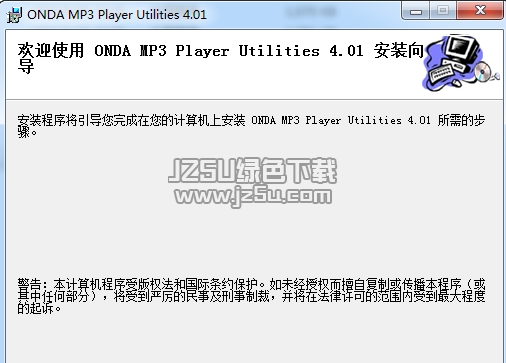The height and width of the screenshot is (363, 506).
Task: Close the ONDA MP3 Player Utilities installer
Action: click(x=480, y=11)
